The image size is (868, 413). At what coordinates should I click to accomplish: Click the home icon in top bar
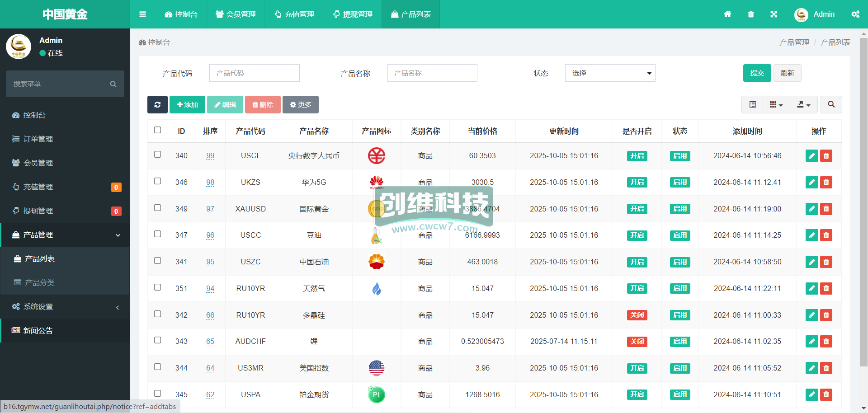click(727, 14)
